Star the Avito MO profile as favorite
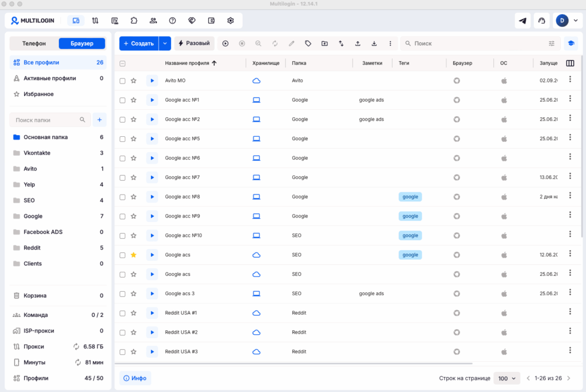Screen dimensions: 586x392 click(133, 81)
